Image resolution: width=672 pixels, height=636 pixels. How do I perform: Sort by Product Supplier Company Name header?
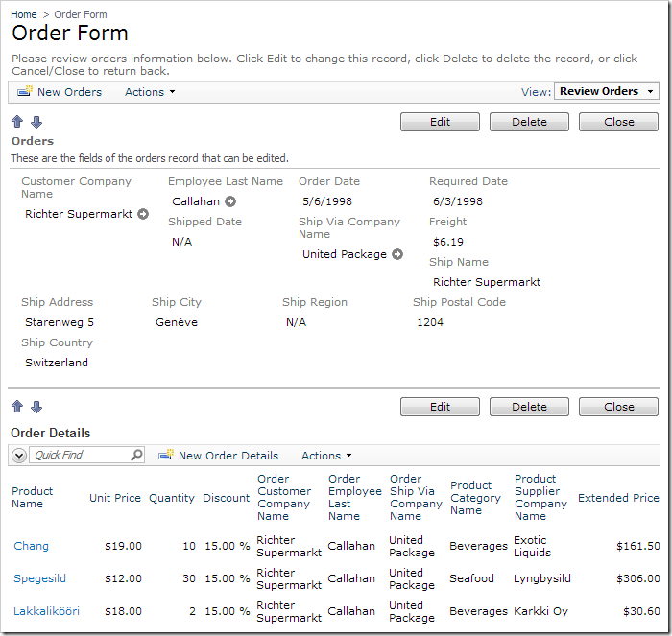[x=540, y=497]
